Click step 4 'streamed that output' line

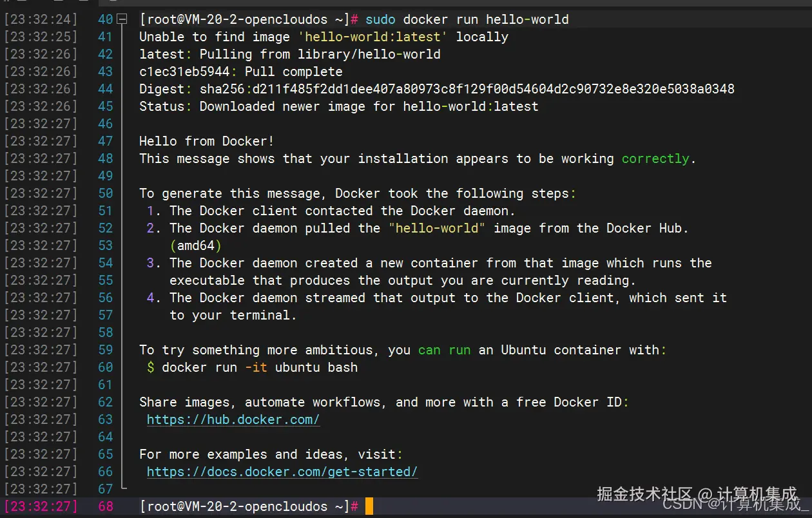[437, 298]
